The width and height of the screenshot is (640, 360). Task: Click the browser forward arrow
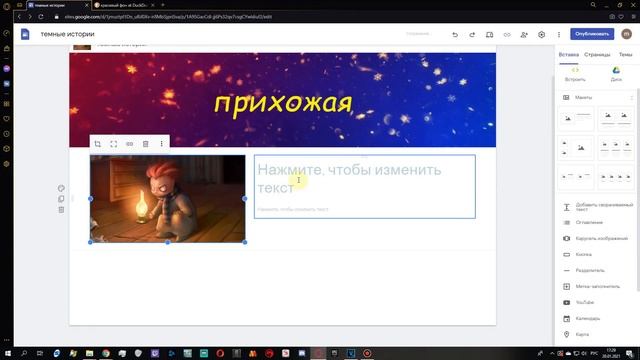30,17
